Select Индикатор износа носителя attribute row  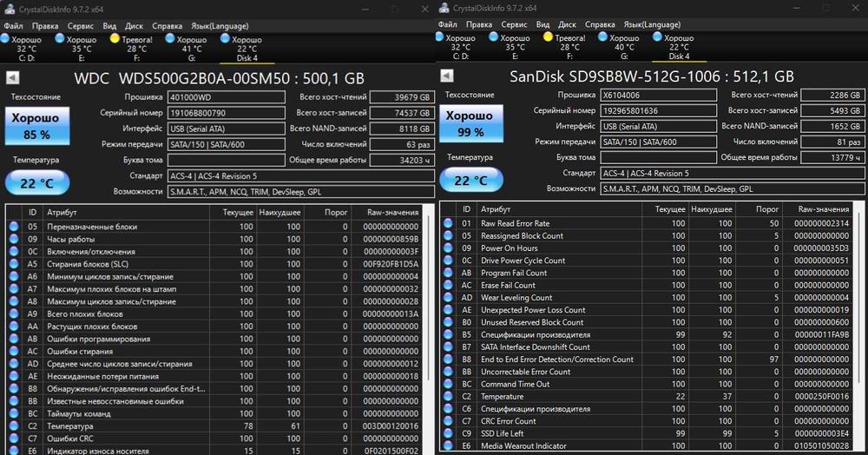tap(214, 451)
